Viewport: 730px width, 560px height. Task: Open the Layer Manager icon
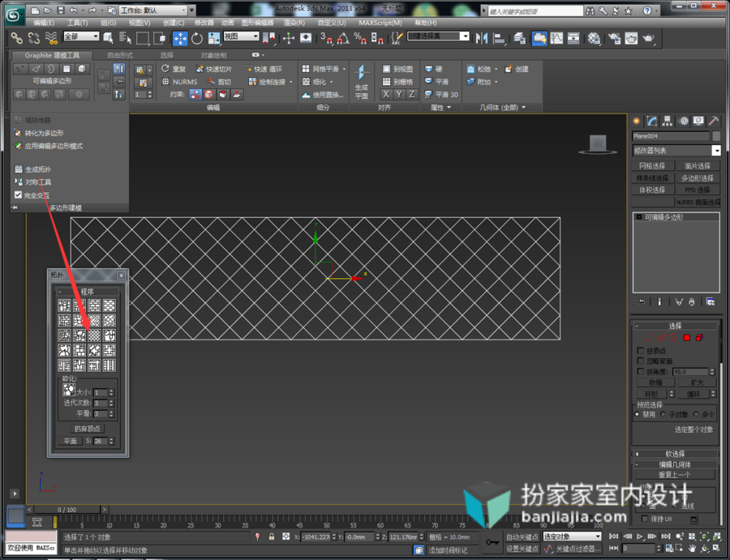(x=519, y=38)
